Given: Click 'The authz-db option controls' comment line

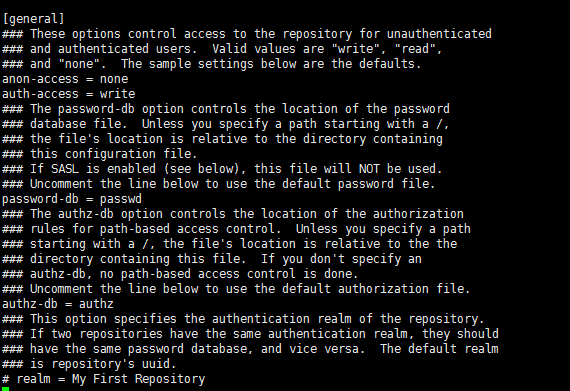Looking at the screenshot, I should pyautogui.click(x=233, y=214).
